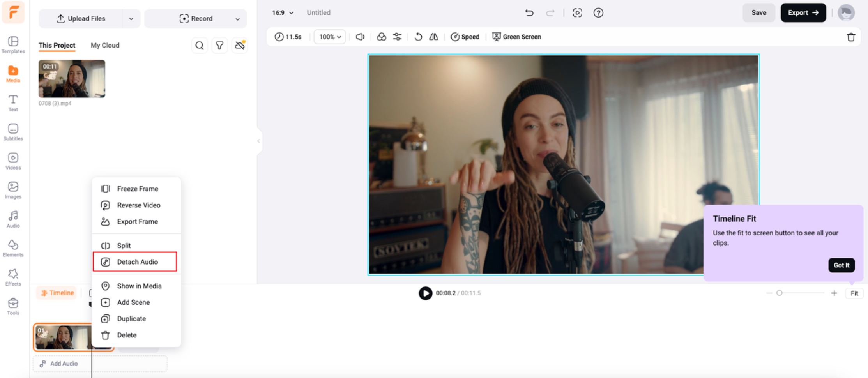Switch to the This Project tab
The image size is (868, 378).
(x=57, y=45)
